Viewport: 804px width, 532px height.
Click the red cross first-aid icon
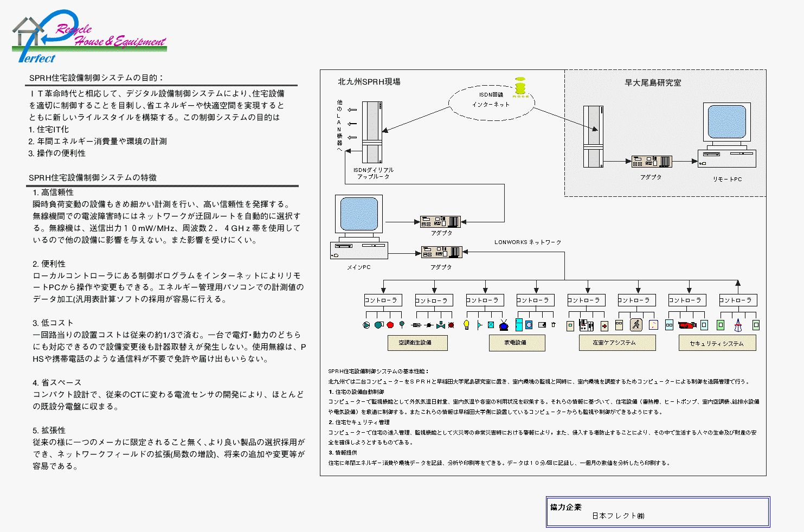pyautogui.click(x=604, y=326)
